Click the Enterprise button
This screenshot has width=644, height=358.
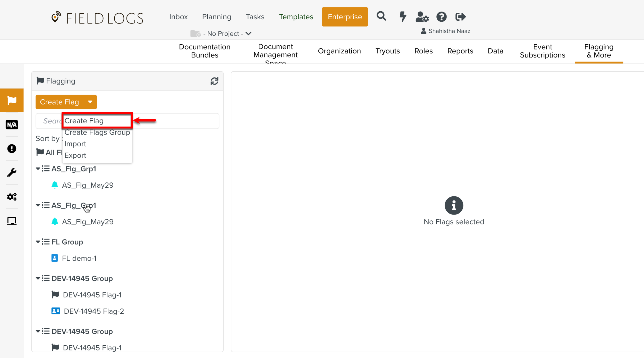[x=345, y=17]
